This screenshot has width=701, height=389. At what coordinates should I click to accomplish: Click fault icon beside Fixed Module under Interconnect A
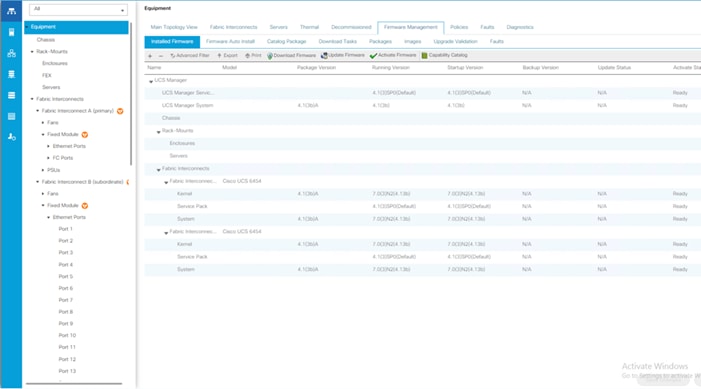[84, 135]
